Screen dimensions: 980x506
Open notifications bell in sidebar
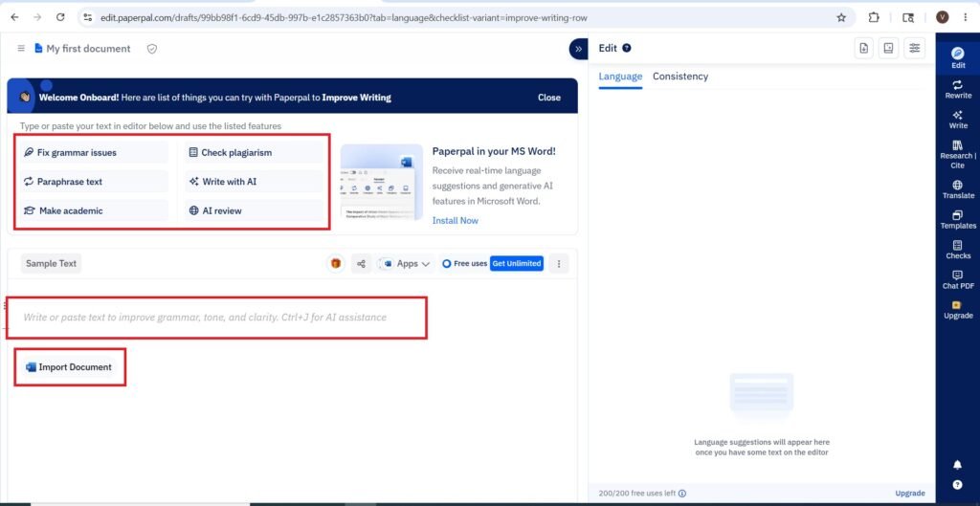(x=957, y=465)
